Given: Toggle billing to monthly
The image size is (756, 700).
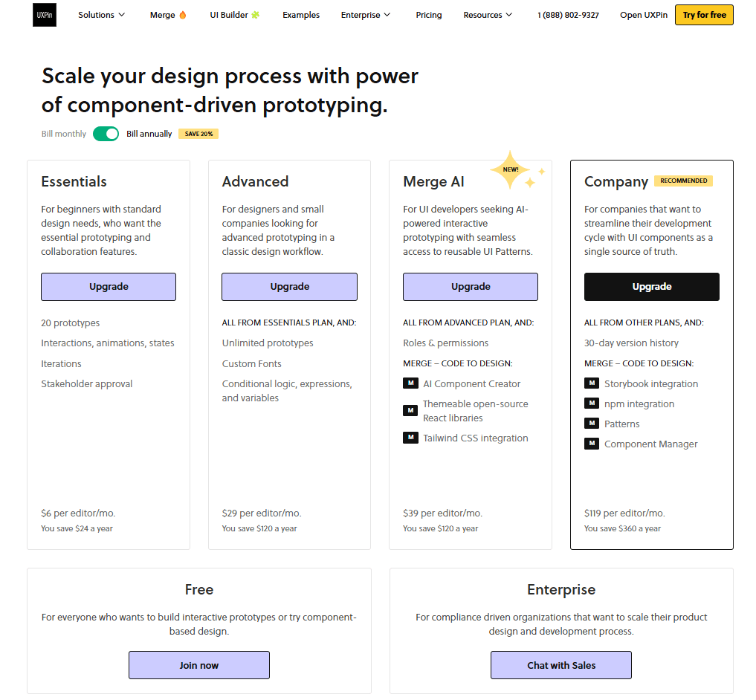Looking at the screenshot, I should [x=106, y=134].
